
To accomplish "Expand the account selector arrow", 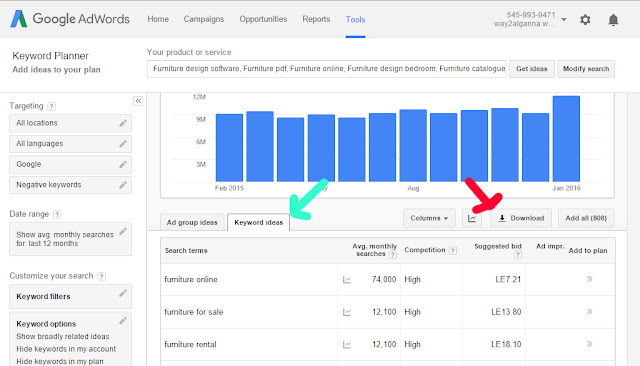I will [x=564, y=20].
